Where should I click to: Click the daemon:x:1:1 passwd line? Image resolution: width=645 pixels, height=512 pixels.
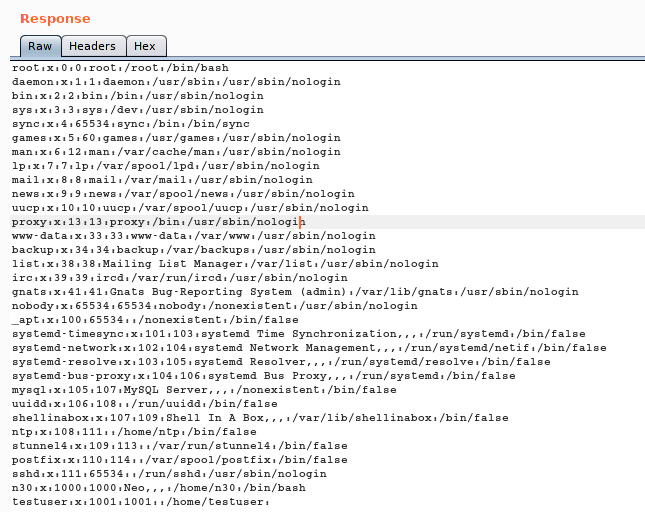click(176, 82)
